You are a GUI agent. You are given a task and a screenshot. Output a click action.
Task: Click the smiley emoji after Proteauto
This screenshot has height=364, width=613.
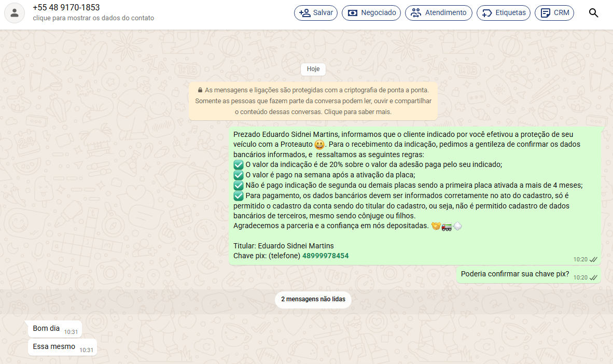pyautogui.click(x=319, y=144)
